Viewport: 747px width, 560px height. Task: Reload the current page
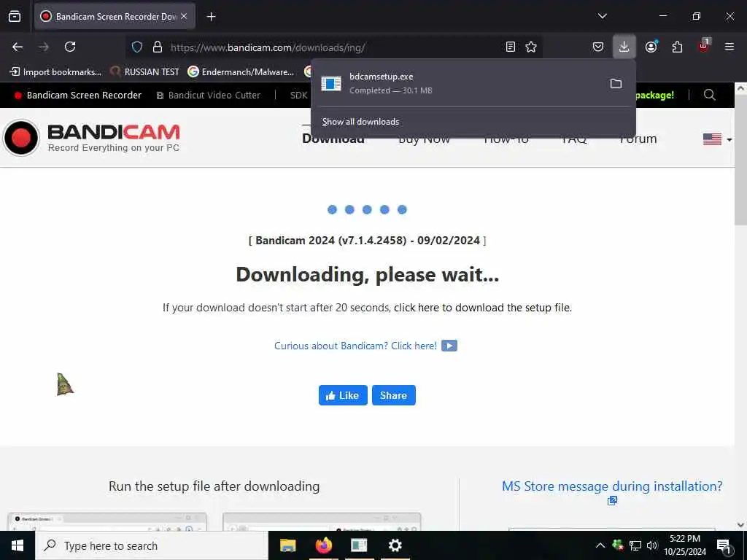tap(70, 47)
